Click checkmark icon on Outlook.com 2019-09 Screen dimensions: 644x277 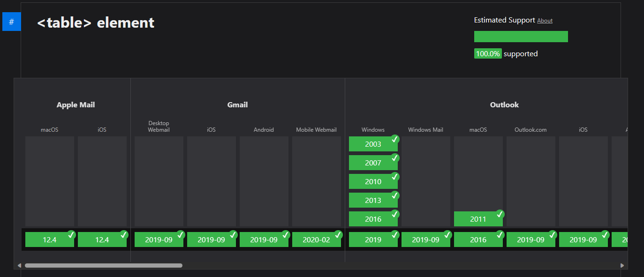(x=553, y=235)
